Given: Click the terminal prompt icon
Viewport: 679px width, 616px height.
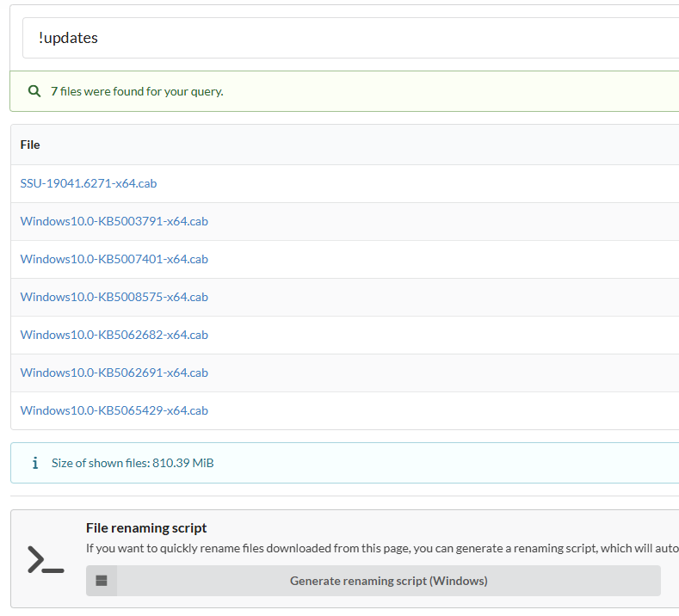Looking at the screenshot, I should point(46,560).
